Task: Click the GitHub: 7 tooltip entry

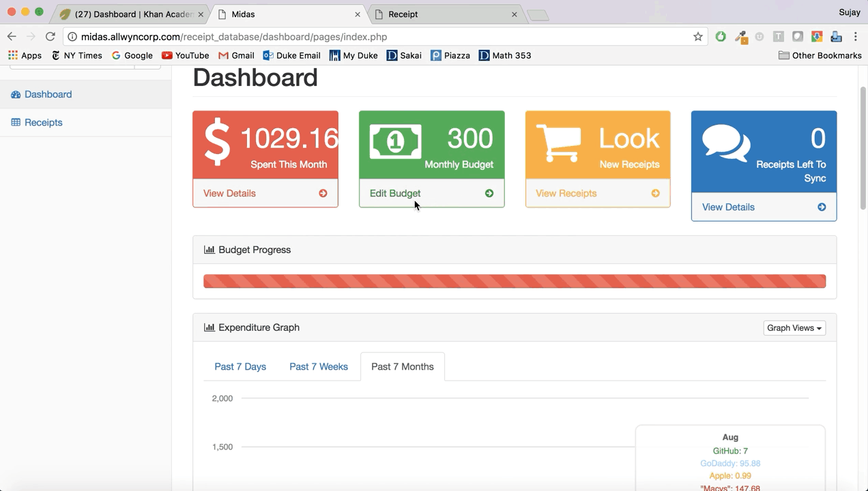Action: [x=730, y=451]
